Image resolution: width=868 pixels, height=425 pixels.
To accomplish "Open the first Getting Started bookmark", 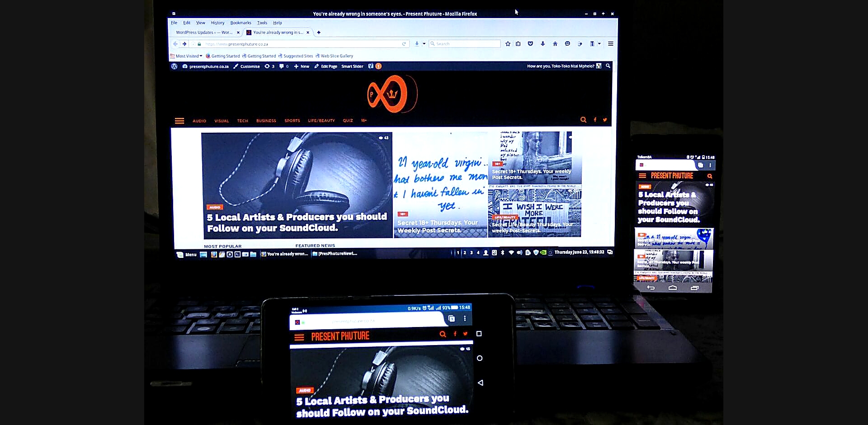I will coord(223,56).
